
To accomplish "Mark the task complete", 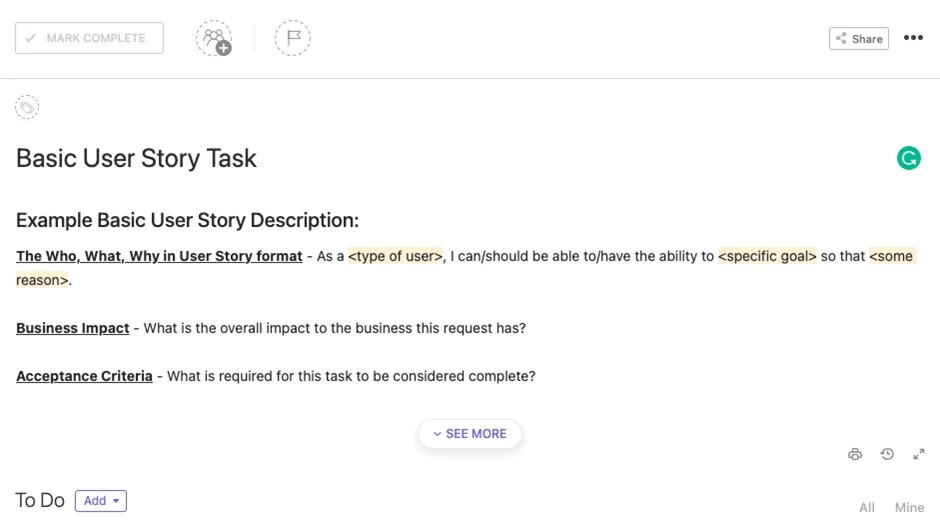I will click(x=89, y=38).
